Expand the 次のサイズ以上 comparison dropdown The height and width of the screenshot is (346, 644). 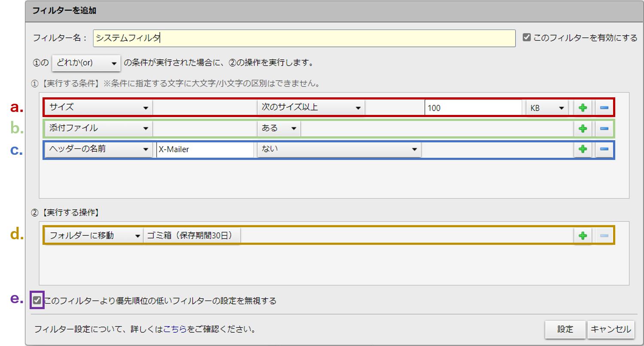[x=311, y=108]
